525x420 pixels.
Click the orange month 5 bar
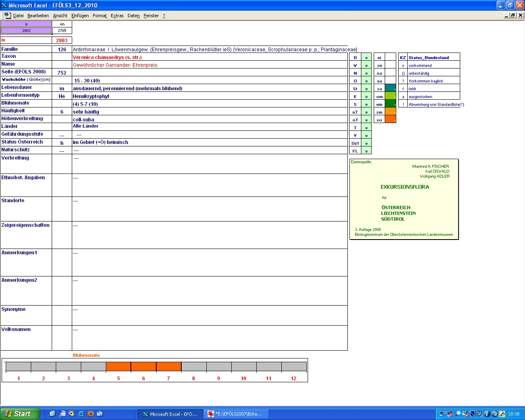pyautogui.click(x=119, y=367)
